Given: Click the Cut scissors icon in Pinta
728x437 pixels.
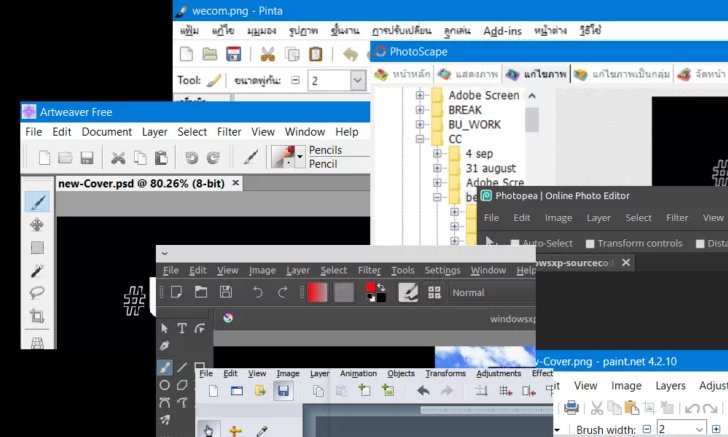Looking at the screenshot, I should tap(267, 54).
